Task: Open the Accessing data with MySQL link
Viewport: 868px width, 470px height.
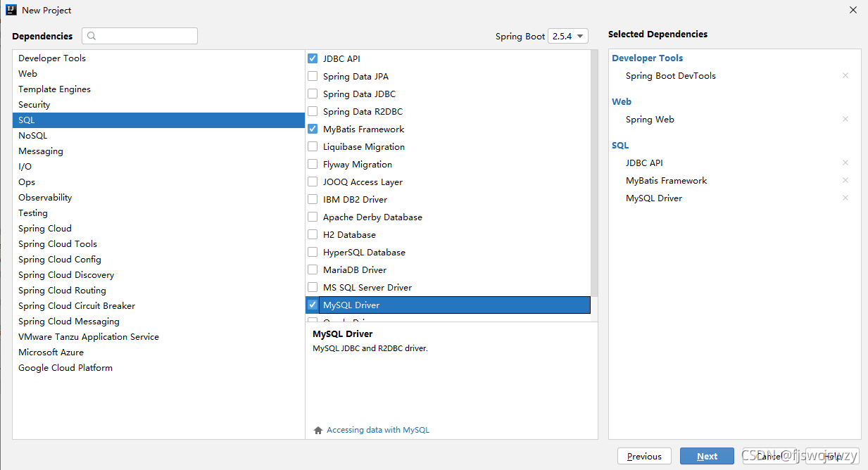Action: click(x=377, y=430)
